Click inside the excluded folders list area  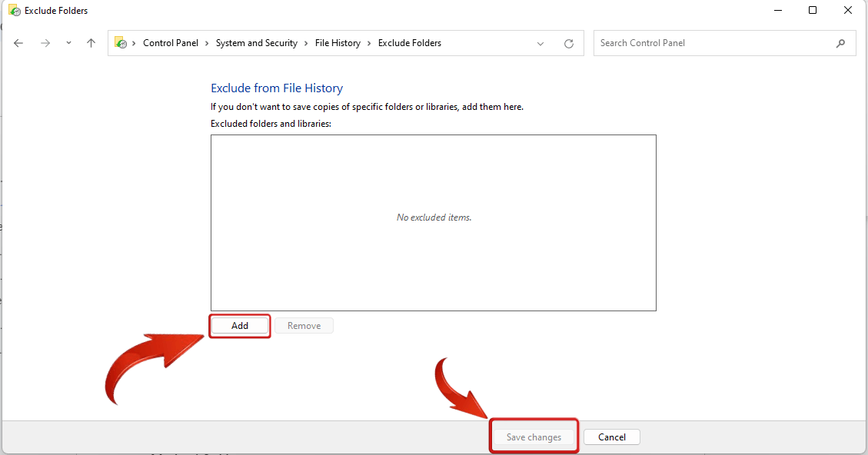(x=433, y=222)
